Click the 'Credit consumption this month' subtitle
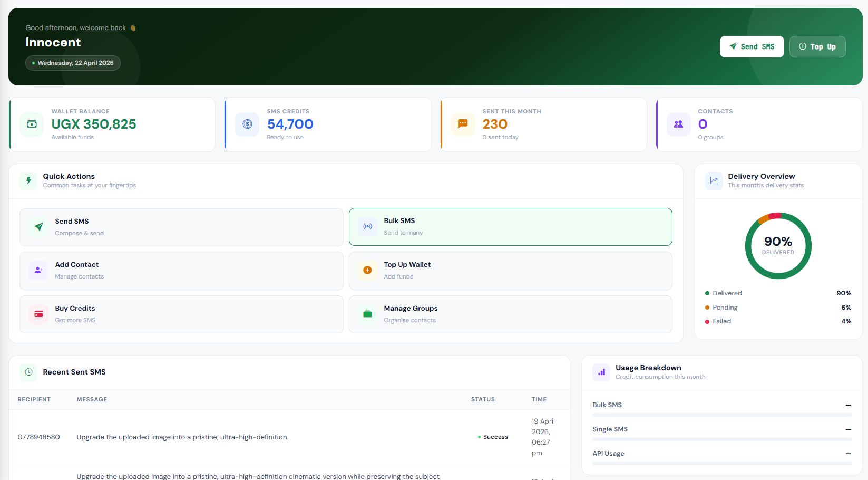This screenshot has height=480, width=868. point(660,377)
